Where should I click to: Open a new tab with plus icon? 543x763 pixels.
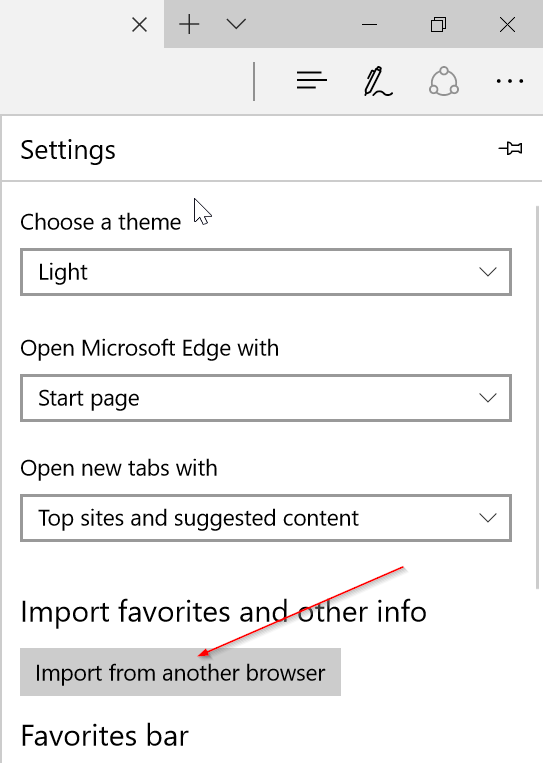[x=189, y=24]
